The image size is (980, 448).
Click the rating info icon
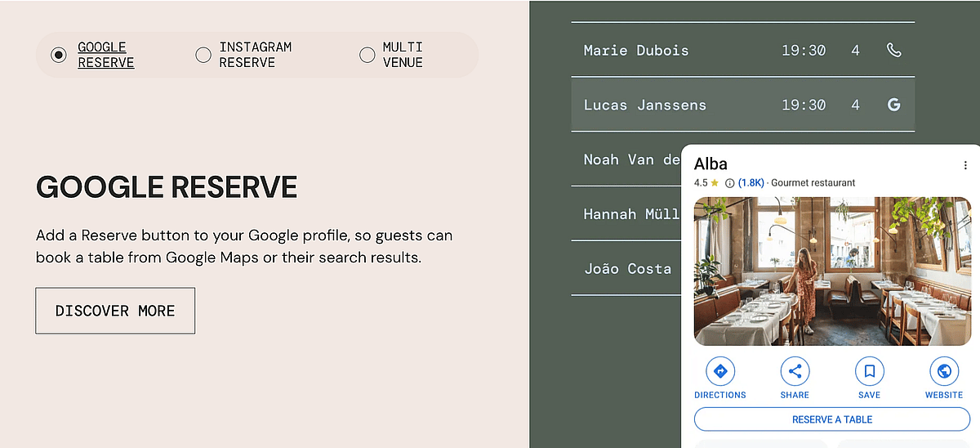pos(729,183)
